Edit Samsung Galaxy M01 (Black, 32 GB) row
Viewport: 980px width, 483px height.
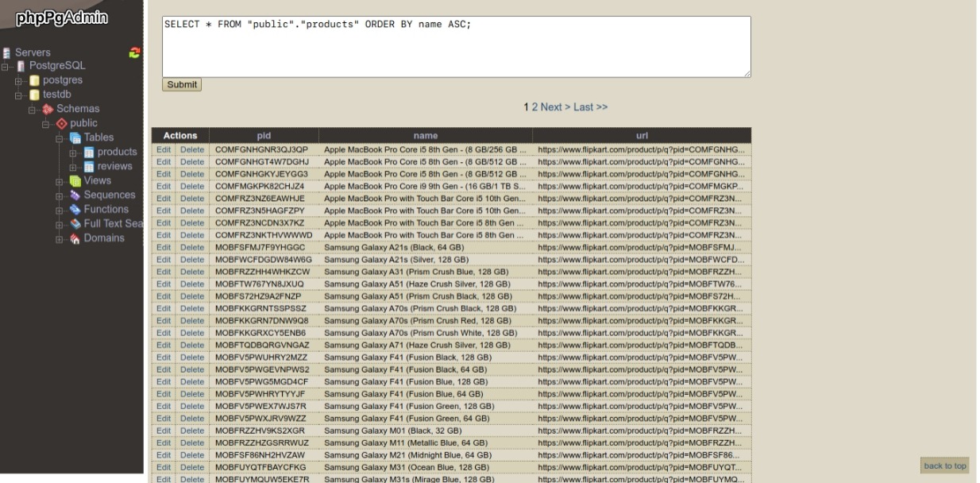pyautogui.click(x=164, y=431)
